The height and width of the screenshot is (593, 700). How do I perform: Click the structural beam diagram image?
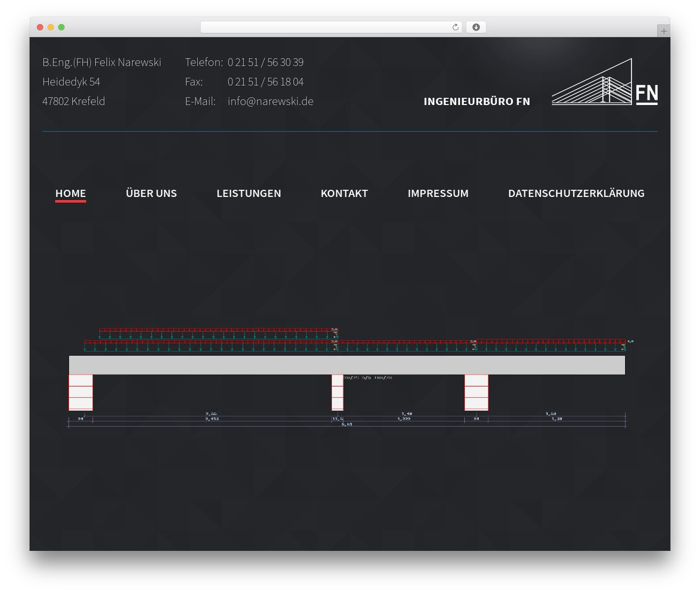pyautogui.click(x=351, y=377)
